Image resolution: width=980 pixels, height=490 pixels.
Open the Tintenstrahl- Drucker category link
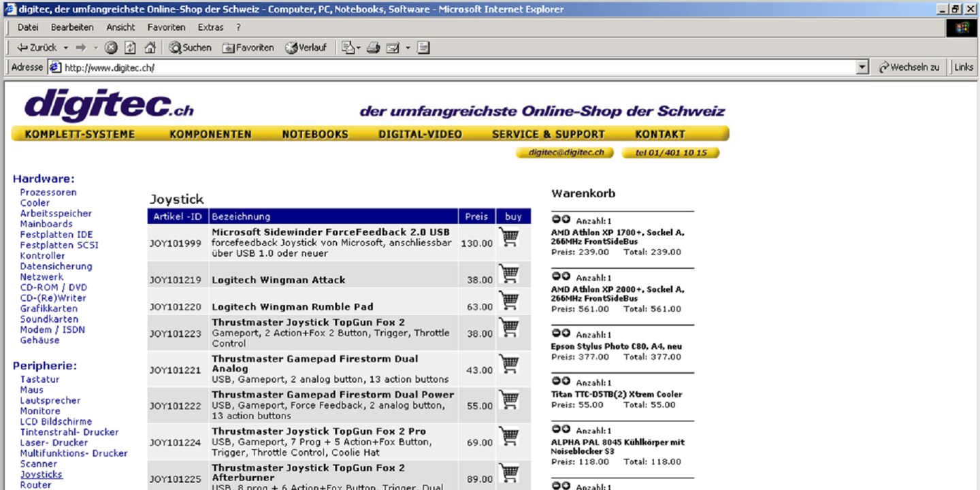click(x=69, y=432)
